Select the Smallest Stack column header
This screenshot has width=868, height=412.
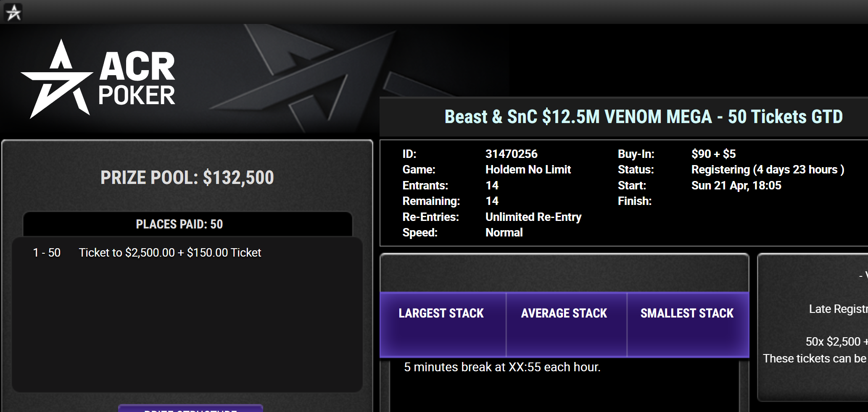tap(687, 313)
